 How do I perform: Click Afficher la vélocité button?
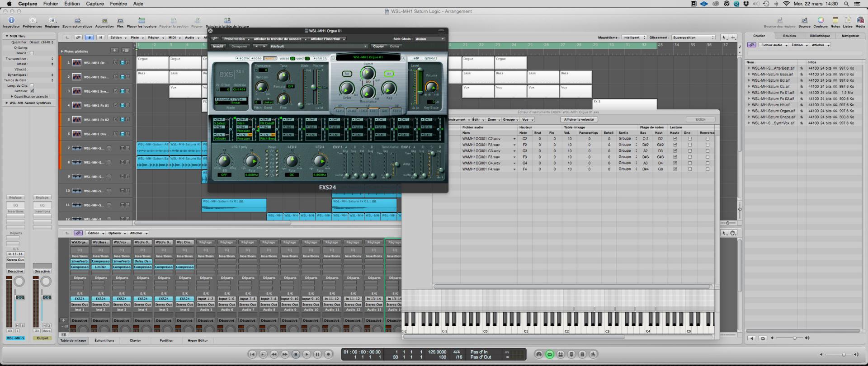pos(579,119)
